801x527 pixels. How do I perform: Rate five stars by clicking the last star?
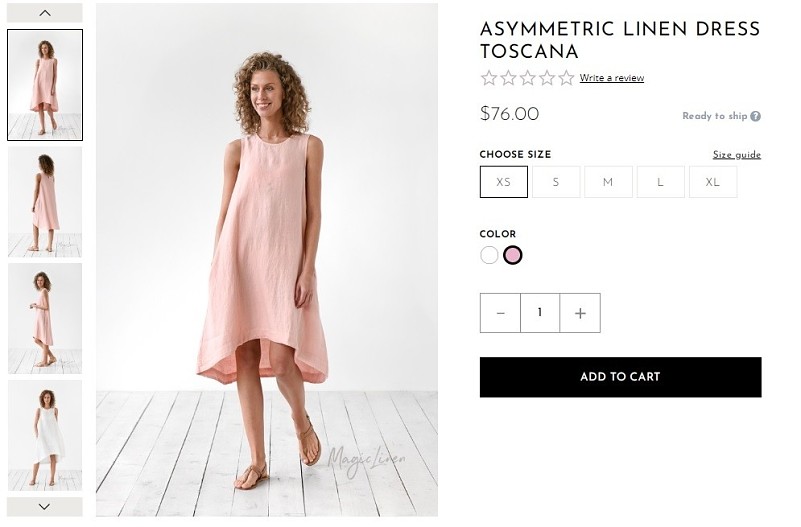[566, 78]
